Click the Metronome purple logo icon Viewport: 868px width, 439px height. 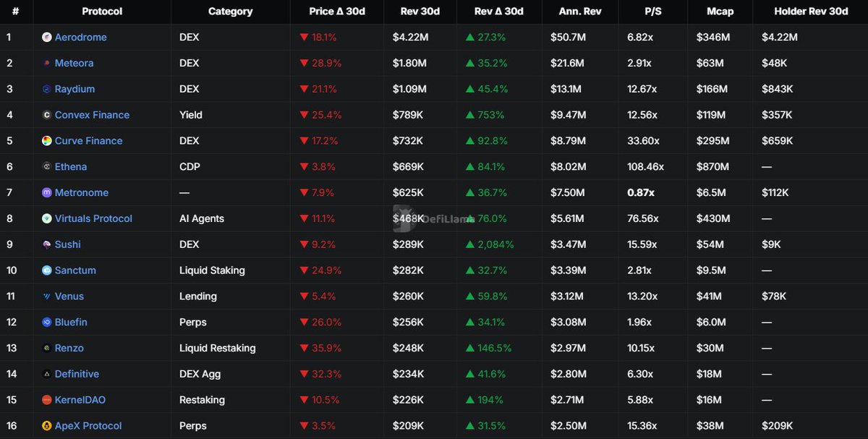pyautogui.click(x=47, y=193)
